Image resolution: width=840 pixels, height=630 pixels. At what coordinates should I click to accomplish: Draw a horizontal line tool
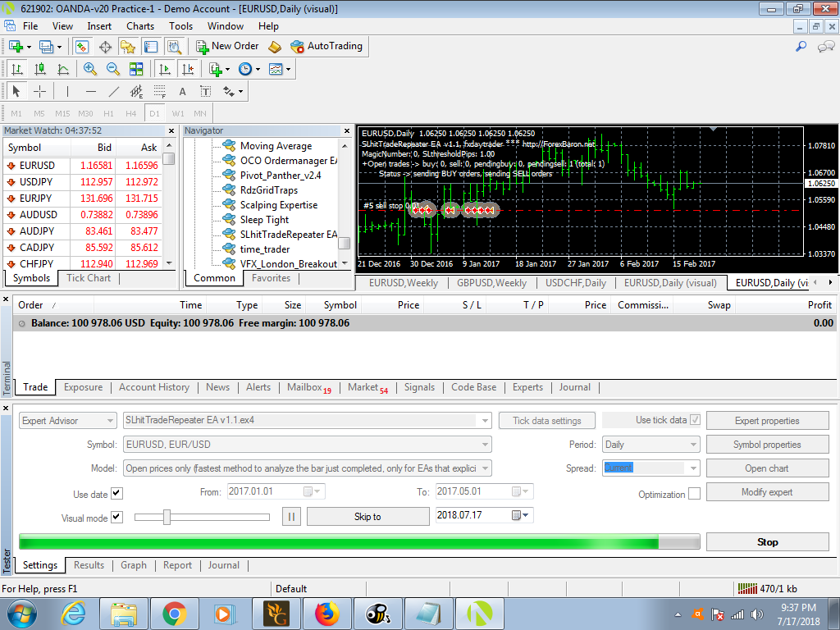click(x=90, y=92)
